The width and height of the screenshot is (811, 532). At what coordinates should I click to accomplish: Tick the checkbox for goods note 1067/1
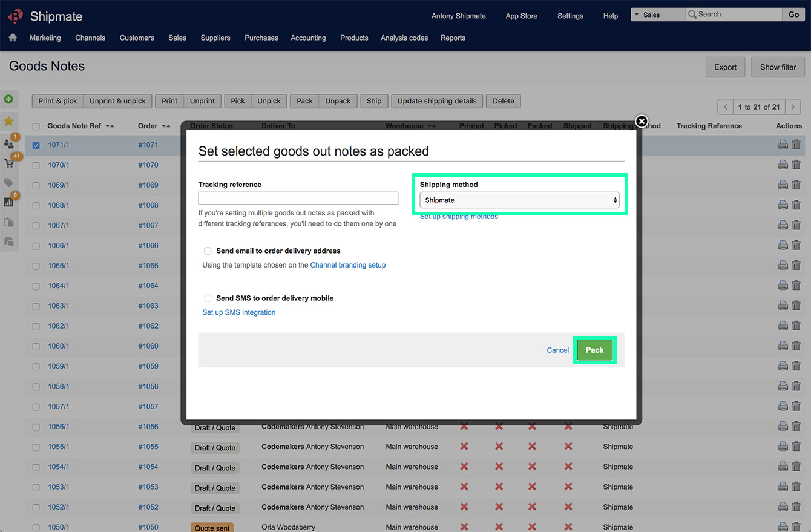tap(36, 226)
